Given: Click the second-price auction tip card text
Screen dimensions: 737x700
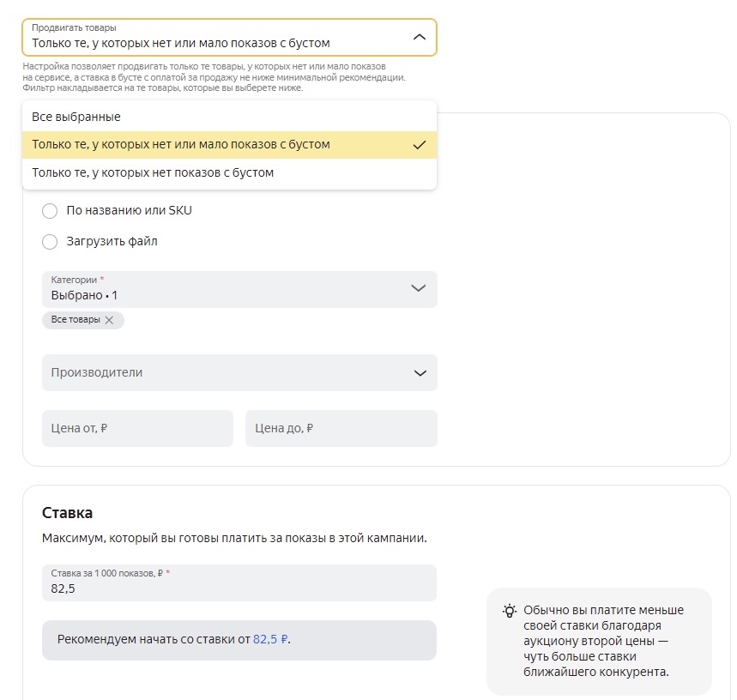Looking at the screenshot, I should point(603,641).
